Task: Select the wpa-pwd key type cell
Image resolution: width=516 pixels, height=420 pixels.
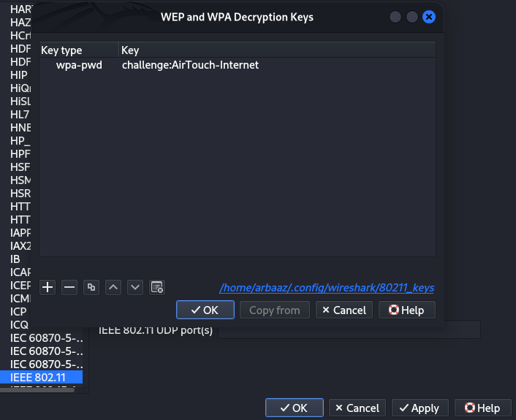Action: click(x=79, y=65)
